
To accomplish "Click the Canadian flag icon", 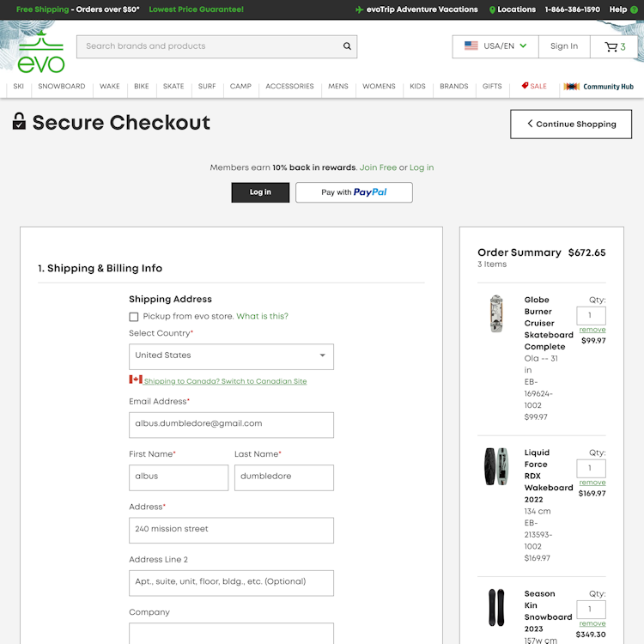I will pyautogui.click(x=136, y=379).
